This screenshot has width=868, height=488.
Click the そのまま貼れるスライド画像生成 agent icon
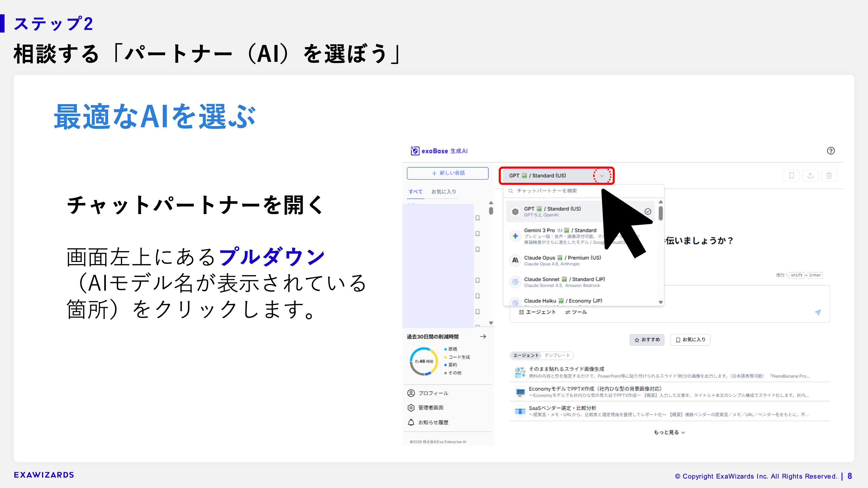(x=520, y=372)
